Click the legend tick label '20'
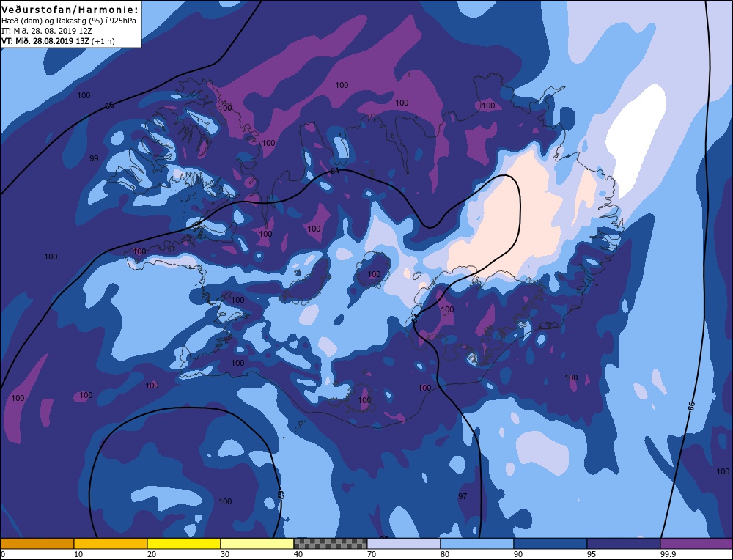This screenshot has width=733, height=560. [x=152, y=554]
